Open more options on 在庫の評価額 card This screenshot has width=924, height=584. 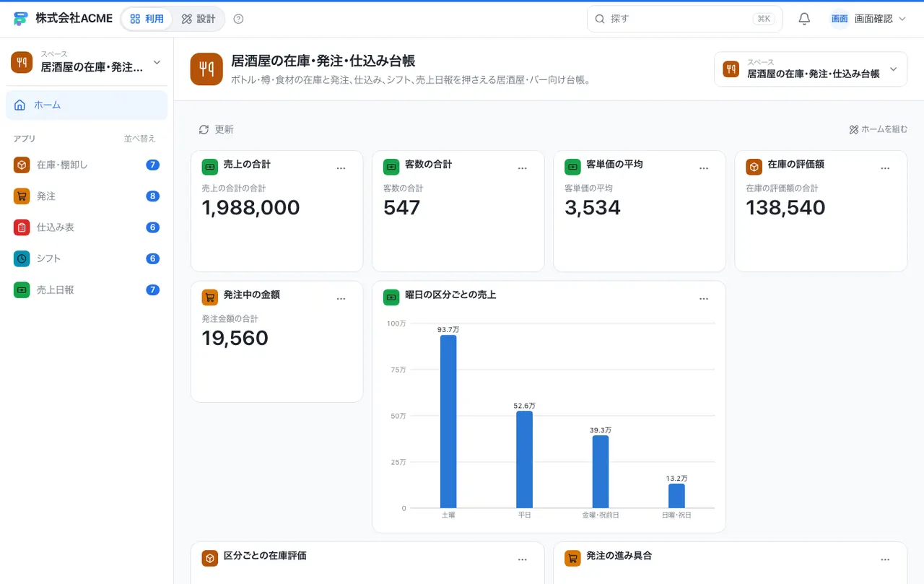(885, 168)
